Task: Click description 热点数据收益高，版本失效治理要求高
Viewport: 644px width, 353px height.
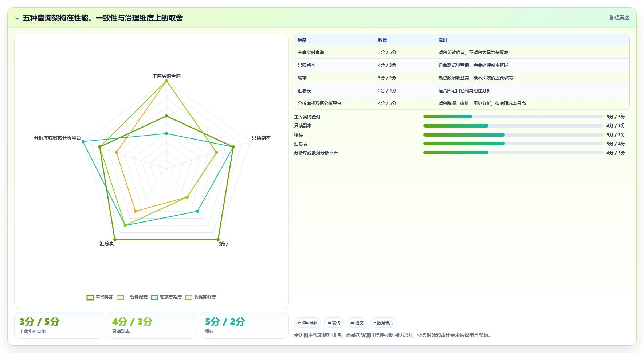Action: pos(475,78)
